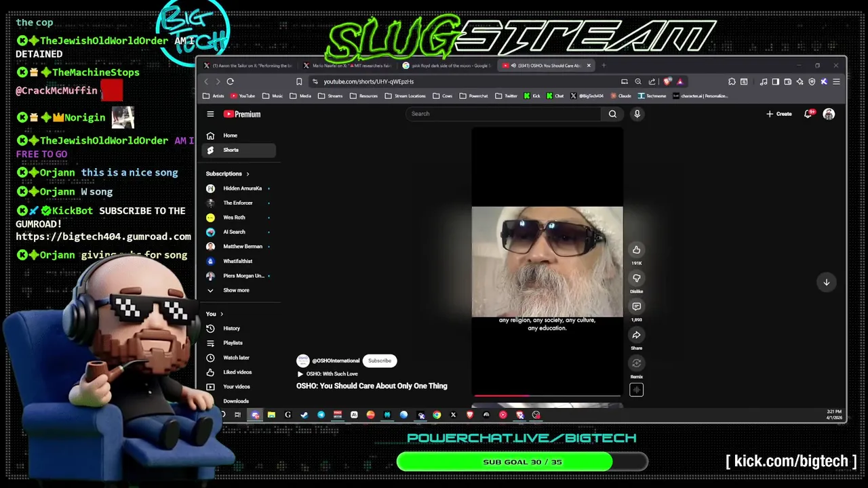Open the Powerchat bookmarks folder

[473, 96]
